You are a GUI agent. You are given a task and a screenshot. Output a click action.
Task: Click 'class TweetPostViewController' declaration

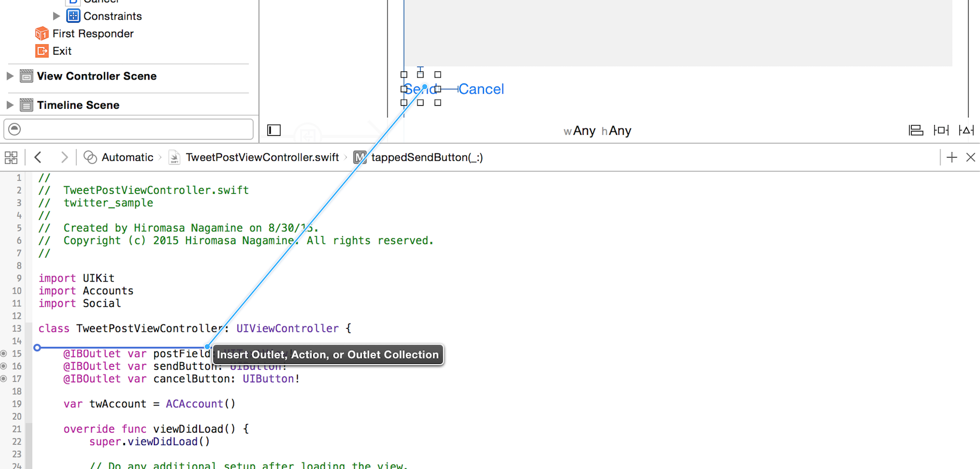[x=130, y=328]
